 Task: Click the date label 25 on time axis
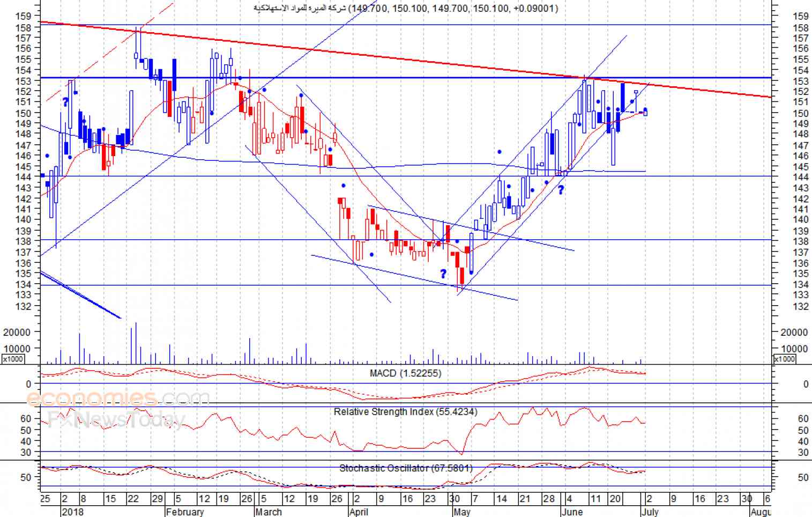[x=45, y=499]
